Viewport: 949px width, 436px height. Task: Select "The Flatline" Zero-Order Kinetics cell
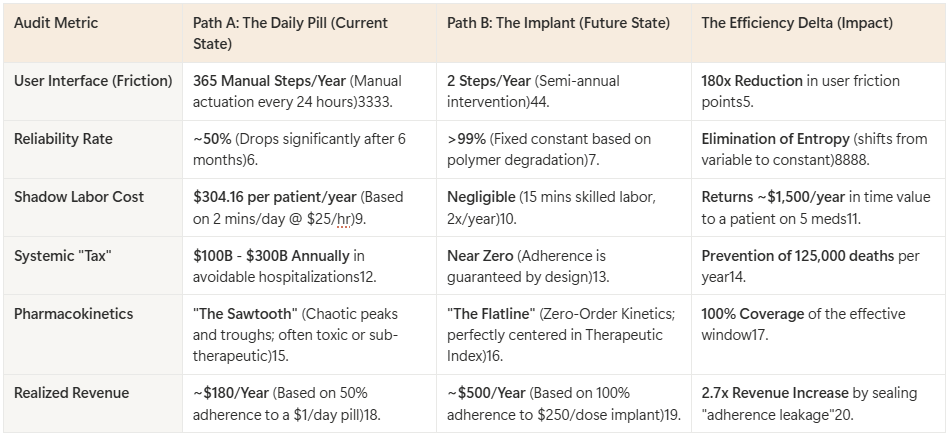tap(561, 335)
